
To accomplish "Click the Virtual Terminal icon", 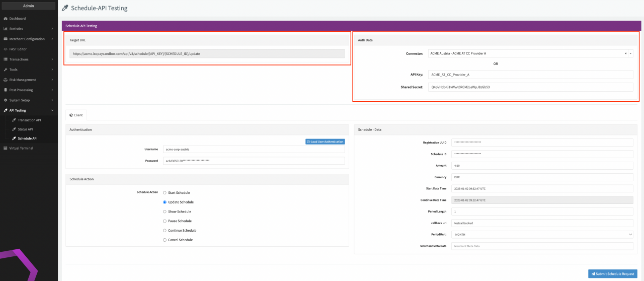I will 6,148.
